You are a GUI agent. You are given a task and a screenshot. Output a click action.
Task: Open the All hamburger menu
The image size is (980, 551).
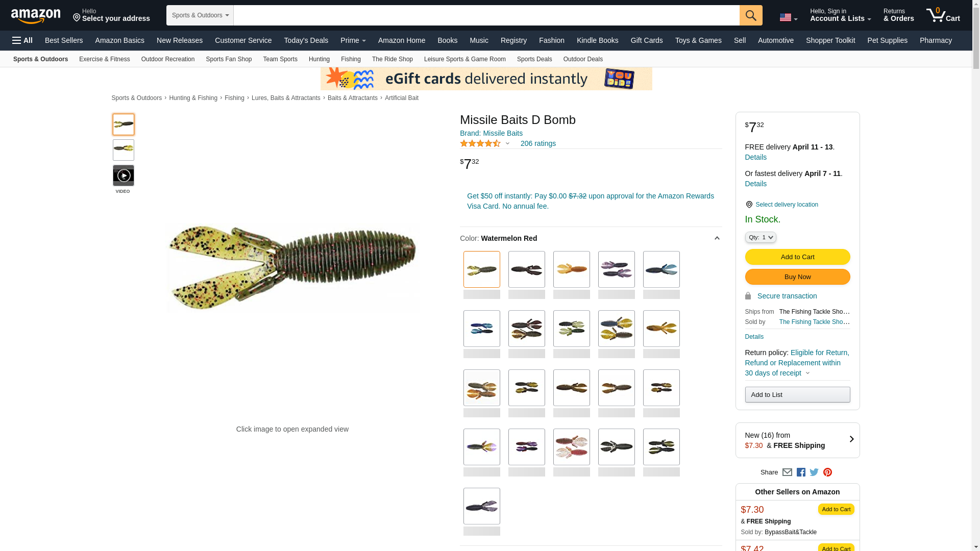22,40
